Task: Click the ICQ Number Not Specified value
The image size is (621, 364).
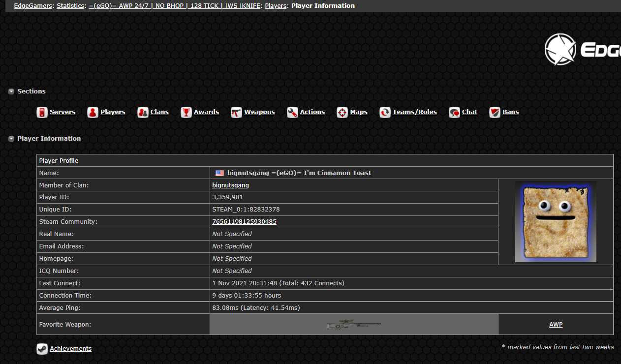Action: [232, 271]
